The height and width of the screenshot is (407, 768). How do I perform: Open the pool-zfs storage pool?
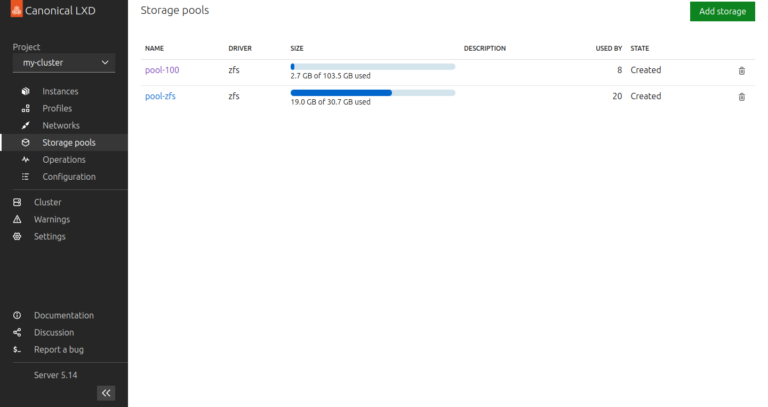click(160, 96)
